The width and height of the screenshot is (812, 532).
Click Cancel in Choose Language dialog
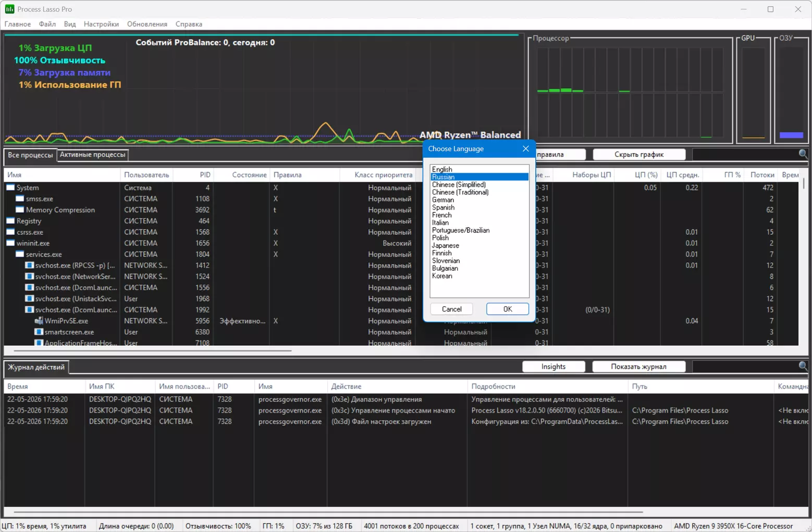coord(451,309)
